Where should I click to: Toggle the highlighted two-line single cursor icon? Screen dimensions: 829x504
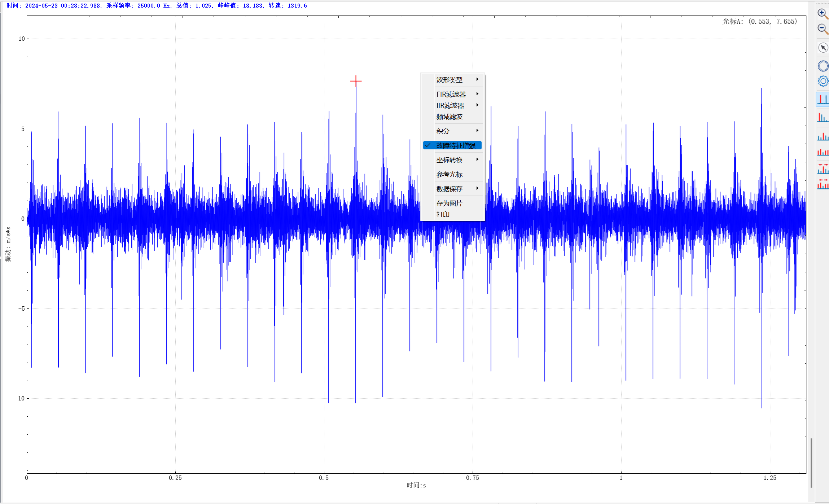click(823, 99)
